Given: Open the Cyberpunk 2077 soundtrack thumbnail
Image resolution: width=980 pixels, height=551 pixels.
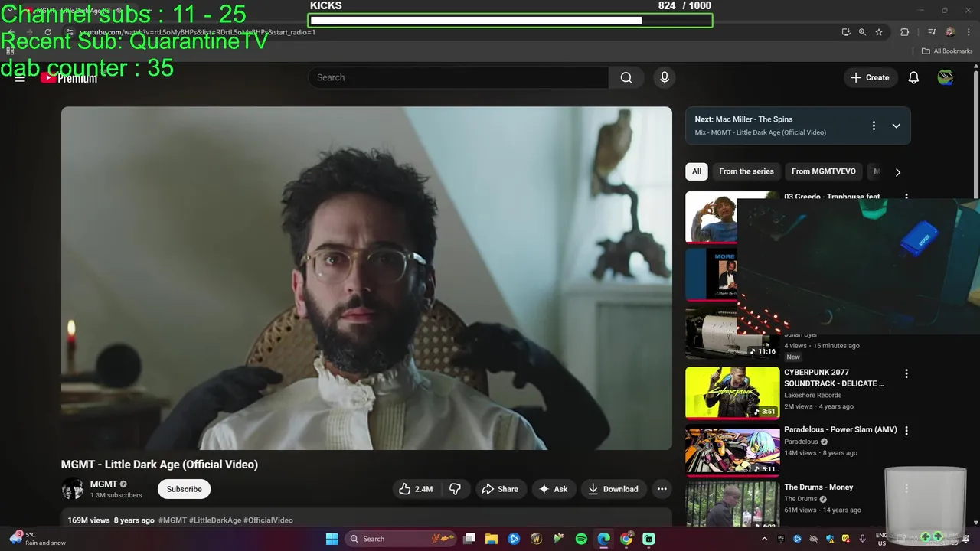Looking at the screenshot, I should point(733,393).
